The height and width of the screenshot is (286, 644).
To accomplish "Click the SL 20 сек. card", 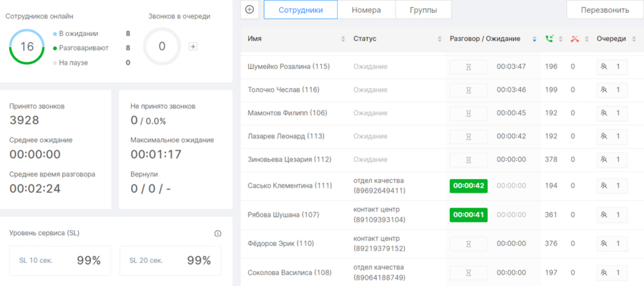I will click(x=170, y=260).
